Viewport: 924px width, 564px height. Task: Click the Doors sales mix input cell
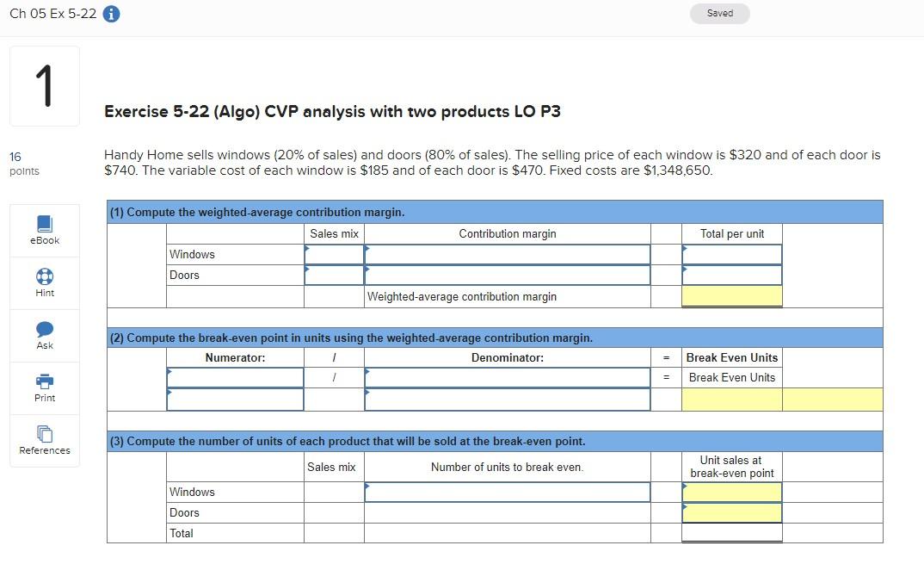click(334, 275)
